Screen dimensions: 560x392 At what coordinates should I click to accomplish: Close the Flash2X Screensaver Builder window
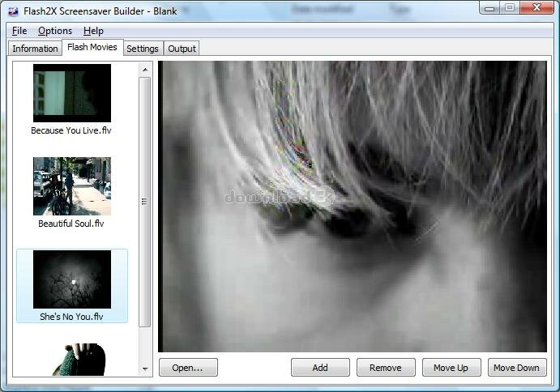pos(536,8)
